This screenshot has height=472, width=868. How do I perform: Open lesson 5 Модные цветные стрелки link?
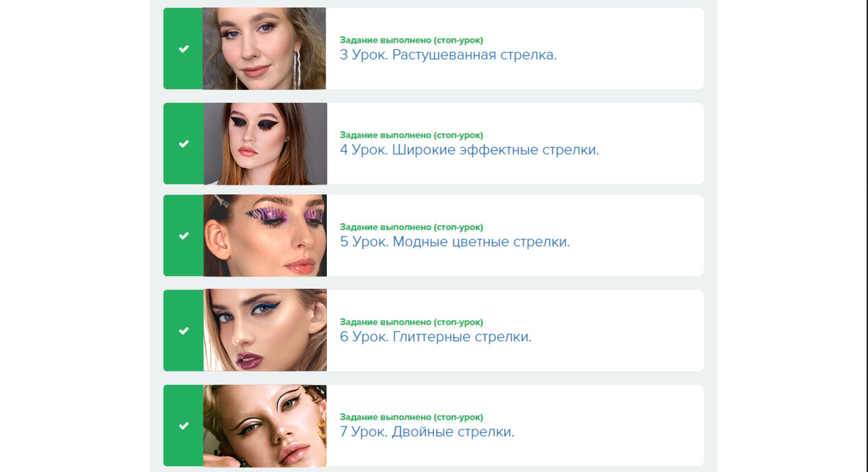455,242
